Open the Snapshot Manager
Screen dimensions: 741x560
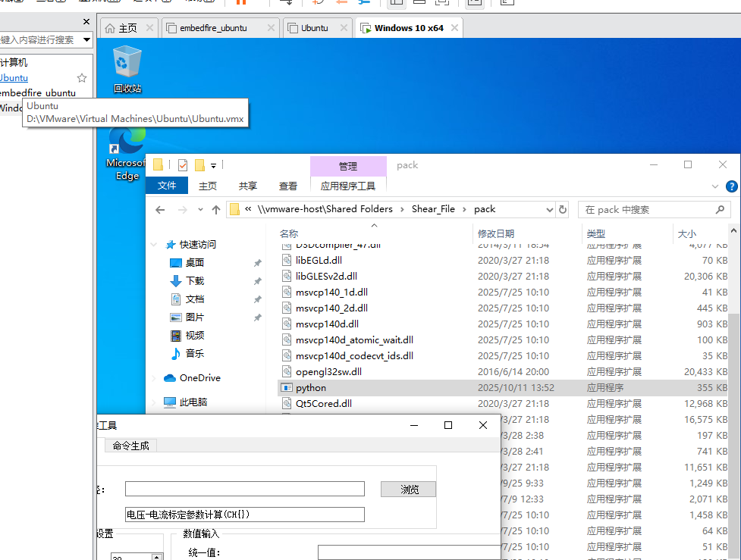coord(364,5)
